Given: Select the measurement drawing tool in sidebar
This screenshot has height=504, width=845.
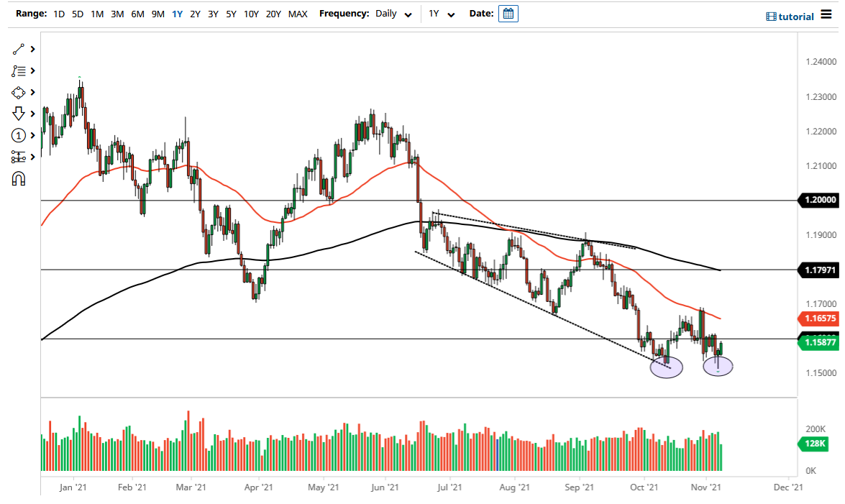Looking at the screenshot, I should [17, 157].
